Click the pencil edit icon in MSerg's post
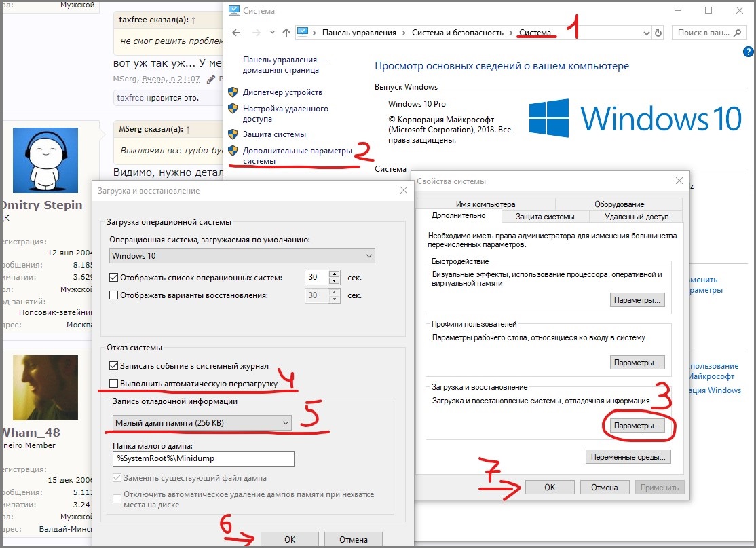 [210, 79]
